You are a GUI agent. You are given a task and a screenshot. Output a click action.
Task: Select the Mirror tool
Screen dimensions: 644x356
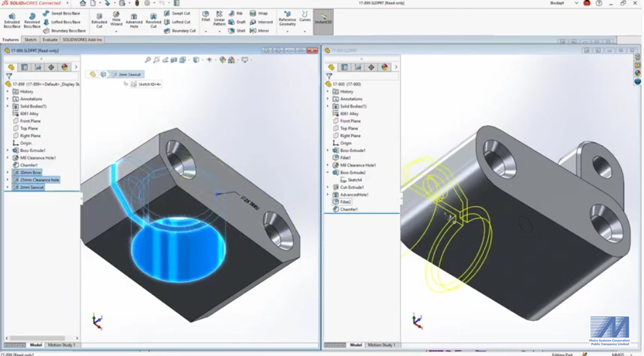[x=259, y=30]
